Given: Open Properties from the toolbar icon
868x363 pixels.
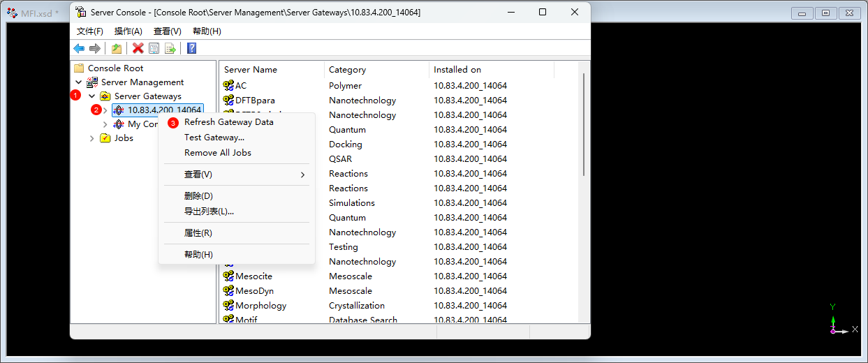Looking at the screenshot, I should coord(154,48).
